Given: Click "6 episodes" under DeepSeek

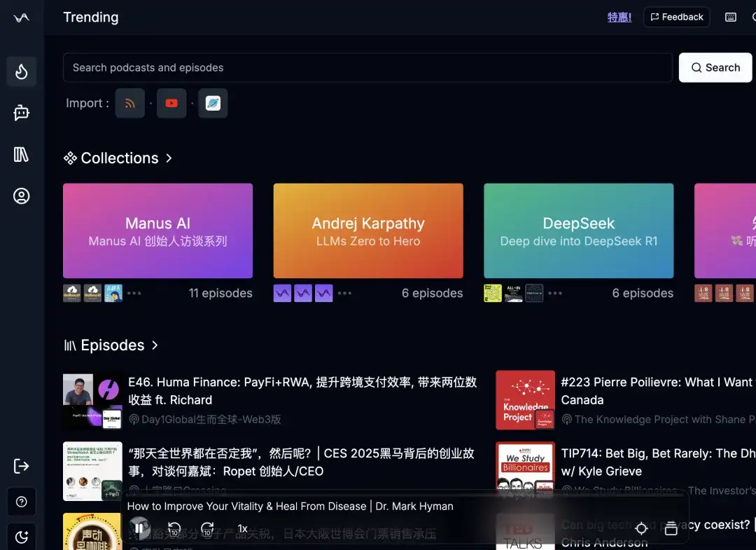Looking at the screenshot, I should click(643, 294).
